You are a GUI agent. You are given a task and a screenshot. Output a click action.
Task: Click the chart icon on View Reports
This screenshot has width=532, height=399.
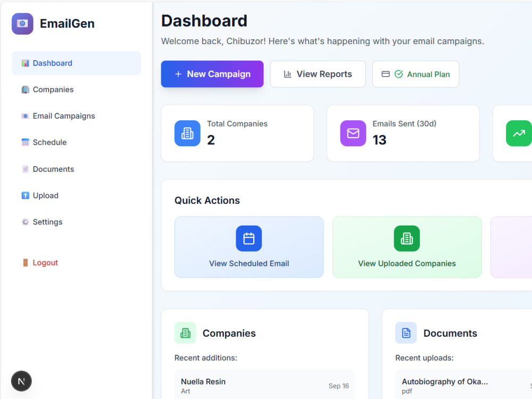click(288, 74)
